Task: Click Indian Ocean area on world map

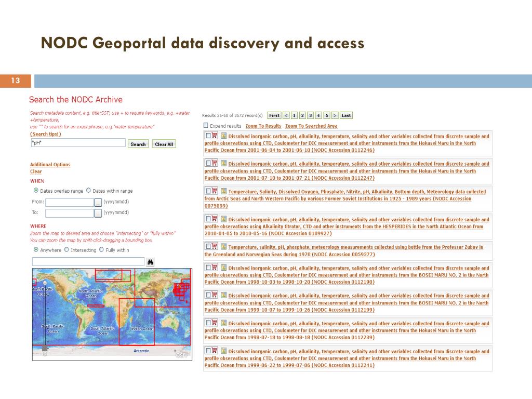Action: pyautogui.click(x=142, y=329)
